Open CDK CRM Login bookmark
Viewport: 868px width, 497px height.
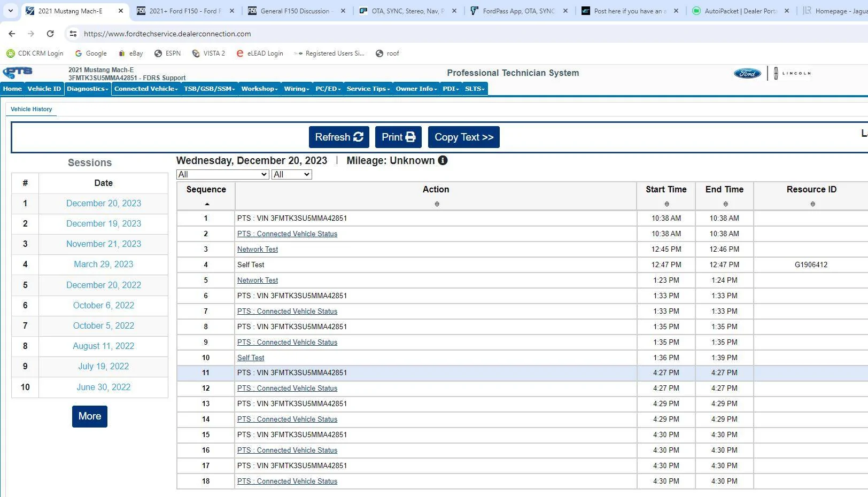[x=35, y=53]
